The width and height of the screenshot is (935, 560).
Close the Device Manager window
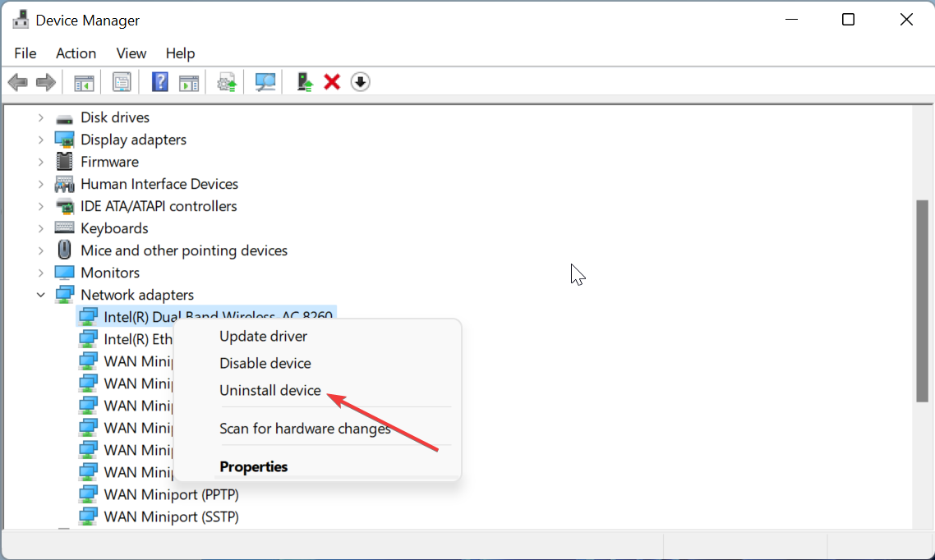906,20
